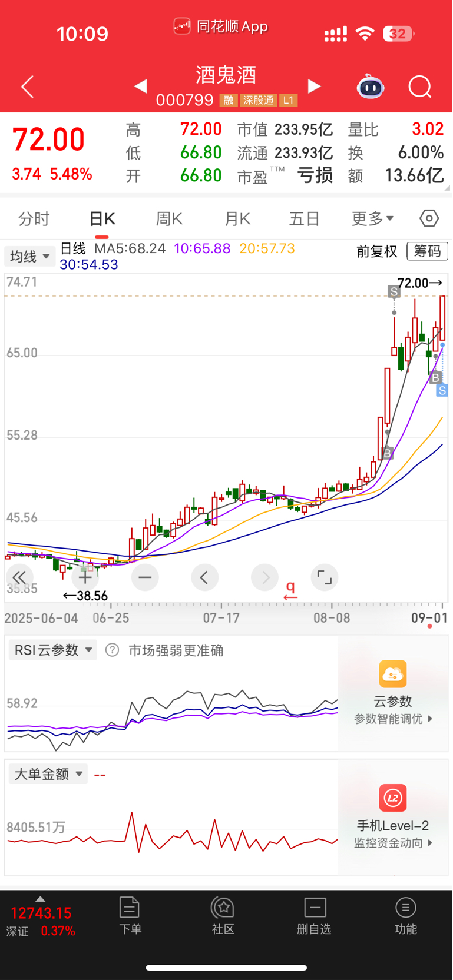Tap the MA30 value 30:54.53
This screenshot has height=980, width=453.
pyautogui.click(x=89, y=264)
